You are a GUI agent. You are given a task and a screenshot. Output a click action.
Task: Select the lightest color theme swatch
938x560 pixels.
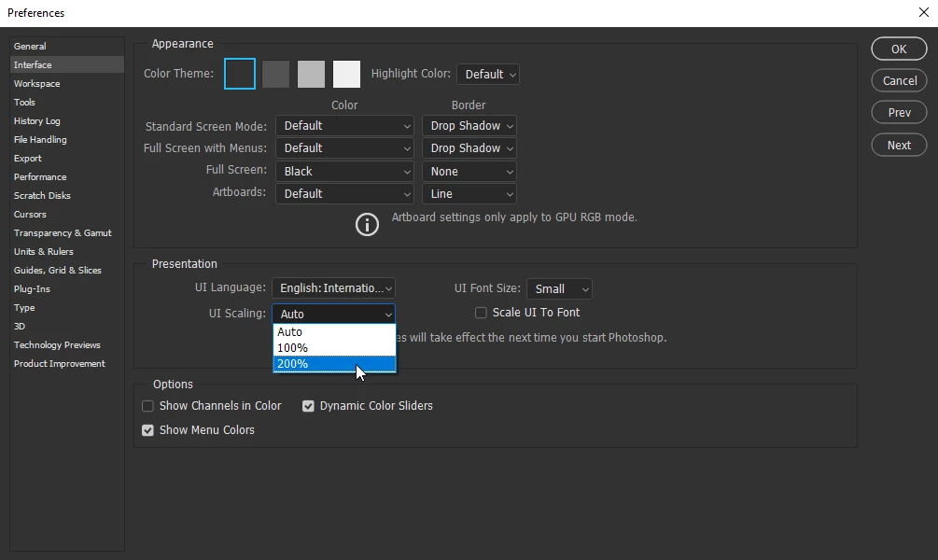tap(346, 74)
